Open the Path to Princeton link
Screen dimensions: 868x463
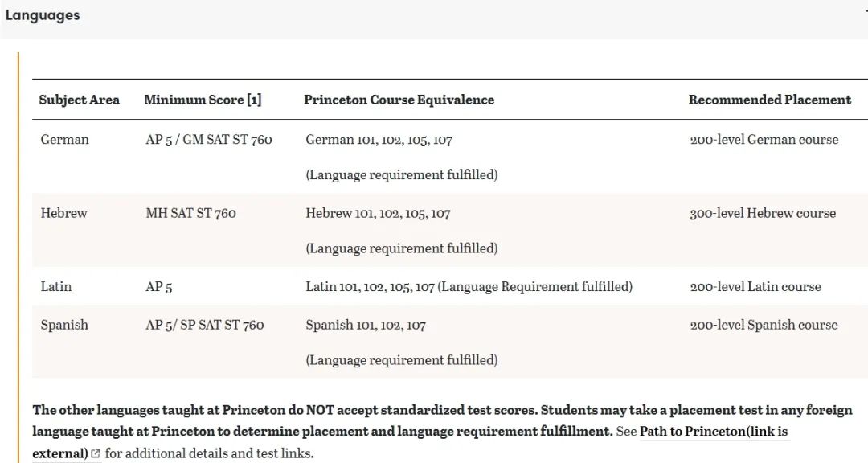click(714, 432)
